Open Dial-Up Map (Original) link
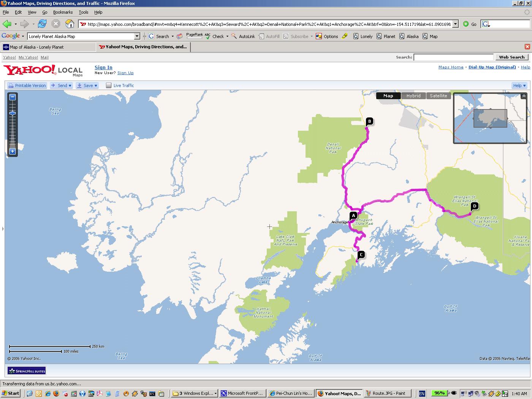Image resolution: width=532 pixels, height=399 pixels. pos(492,67)
